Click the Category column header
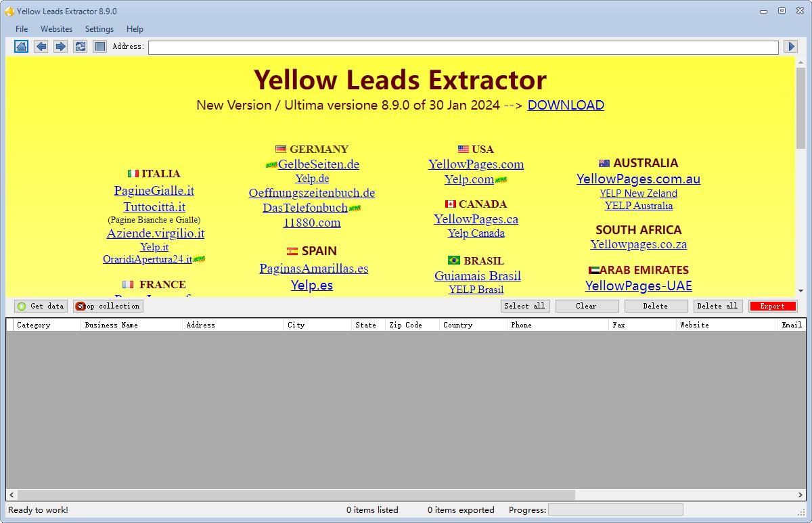The image size is (812, 523). pyautogui.click(x=47, y=325)
